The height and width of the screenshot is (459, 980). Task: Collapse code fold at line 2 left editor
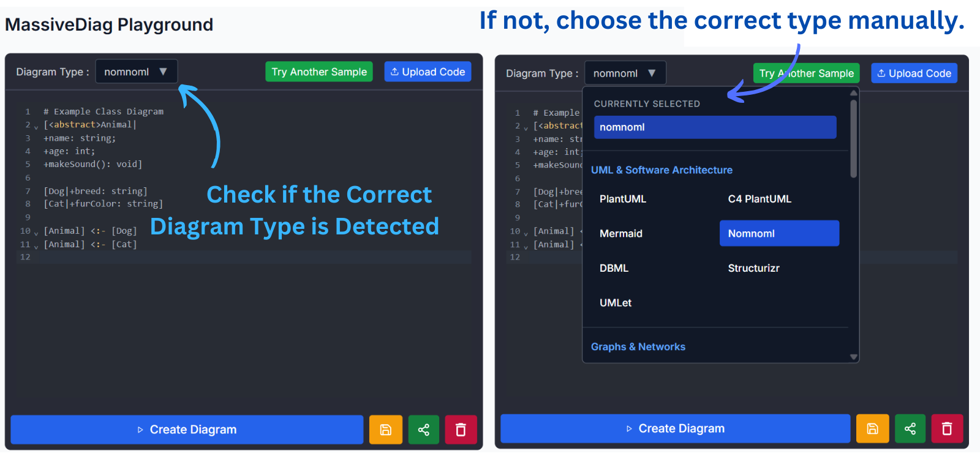(36, 127)
